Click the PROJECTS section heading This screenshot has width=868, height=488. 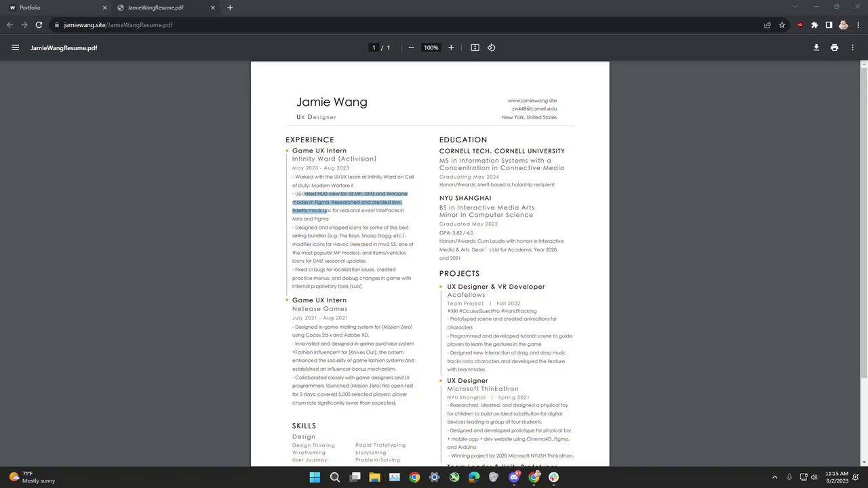(459, 273)
